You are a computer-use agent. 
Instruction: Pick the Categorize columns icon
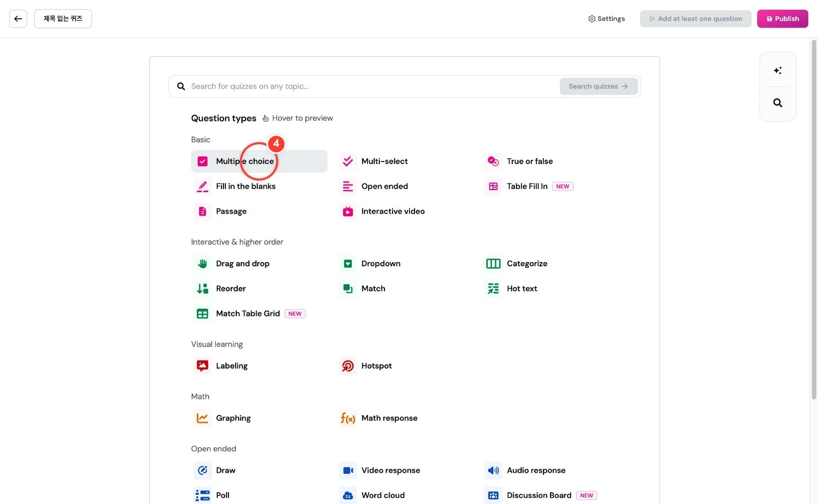(493, 264)
